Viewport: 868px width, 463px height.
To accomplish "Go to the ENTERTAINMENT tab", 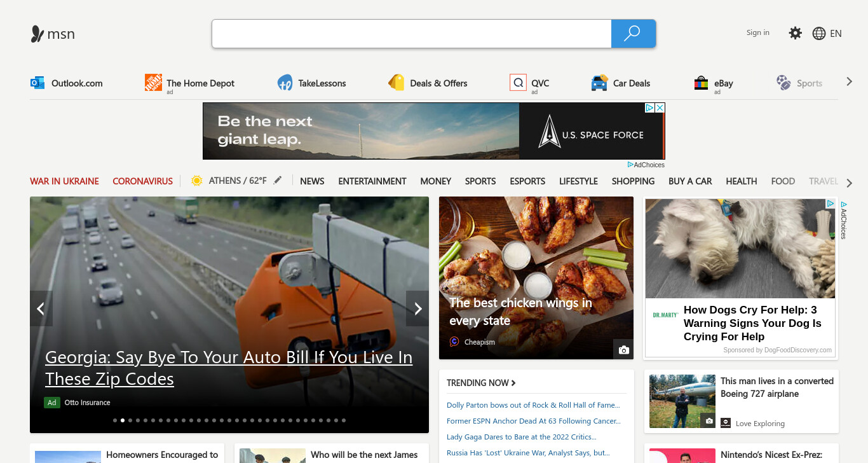I will pos(372,181).
